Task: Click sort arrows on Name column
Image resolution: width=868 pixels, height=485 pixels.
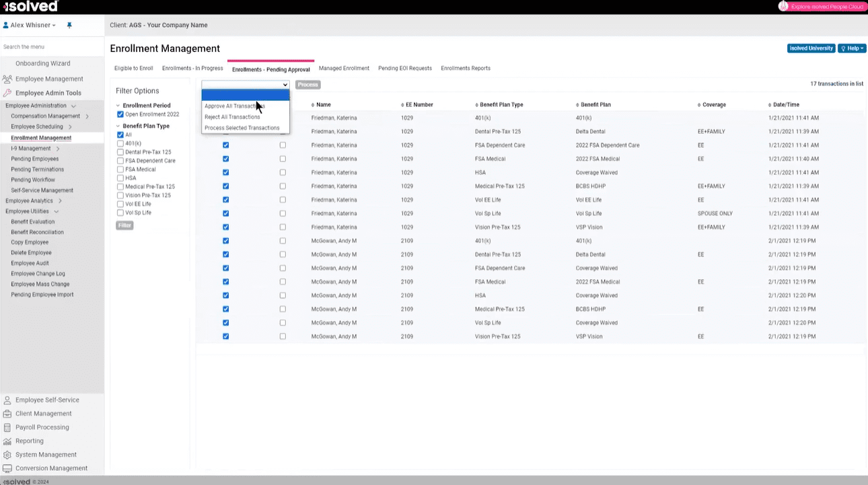Action: click(313, 105)
